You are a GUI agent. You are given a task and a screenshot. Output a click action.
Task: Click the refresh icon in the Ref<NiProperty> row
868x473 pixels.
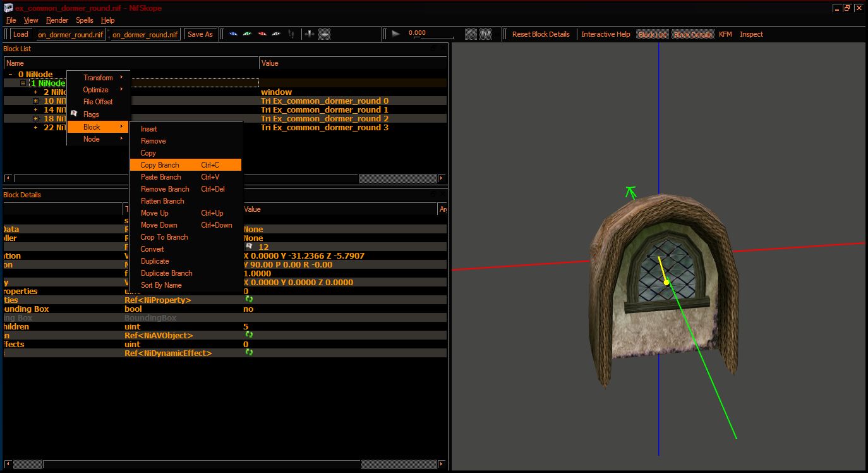coord(249,299)
